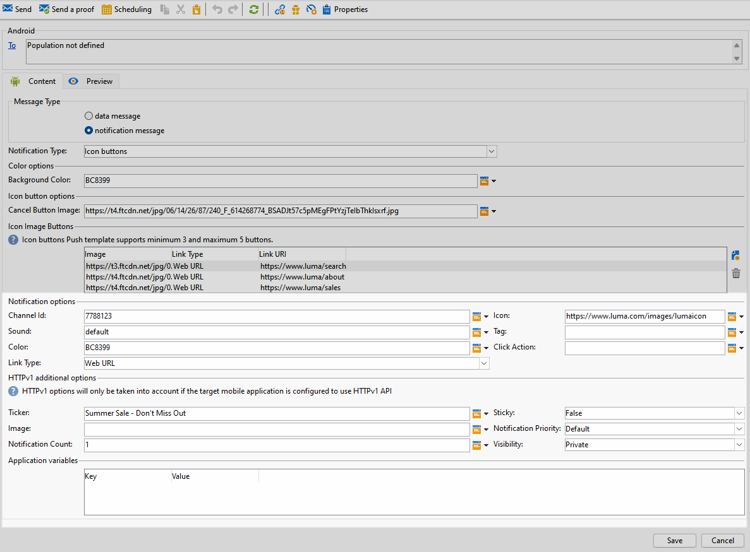This screenshot has width=750, height=552.
Task: Click the HTTPv1 options help icon
Action: click(13, 391)
